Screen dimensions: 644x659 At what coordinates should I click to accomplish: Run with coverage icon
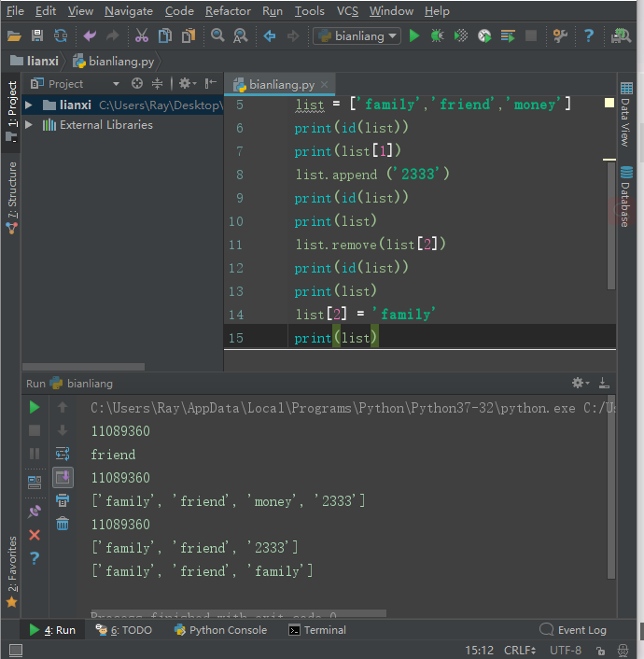point(461,36)
